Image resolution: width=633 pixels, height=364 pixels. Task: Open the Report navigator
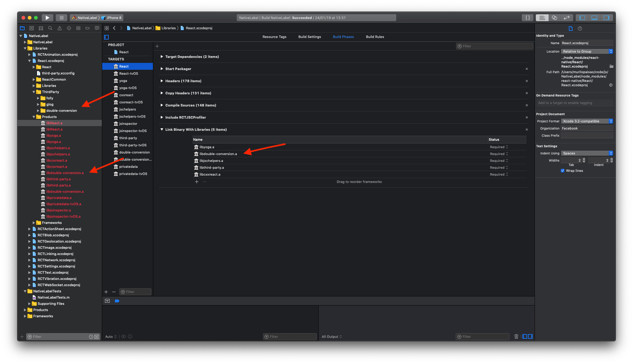tap(97, 28)
